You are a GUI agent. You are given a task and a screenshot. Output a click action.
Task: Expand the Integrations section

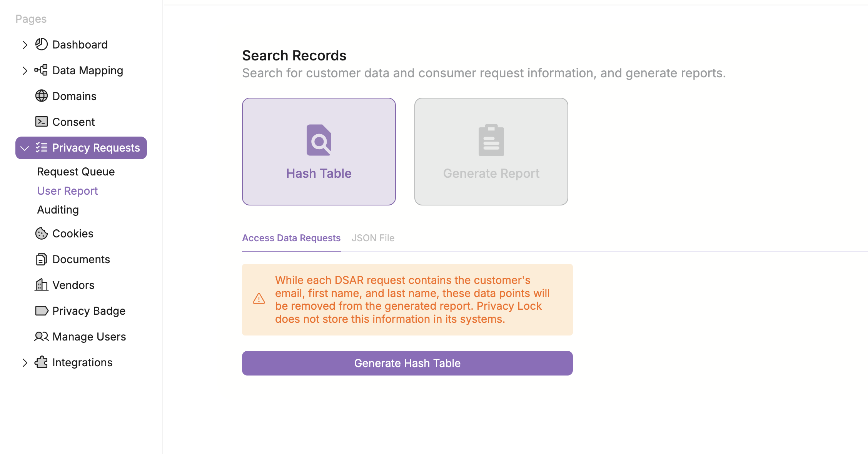point(25,362)
